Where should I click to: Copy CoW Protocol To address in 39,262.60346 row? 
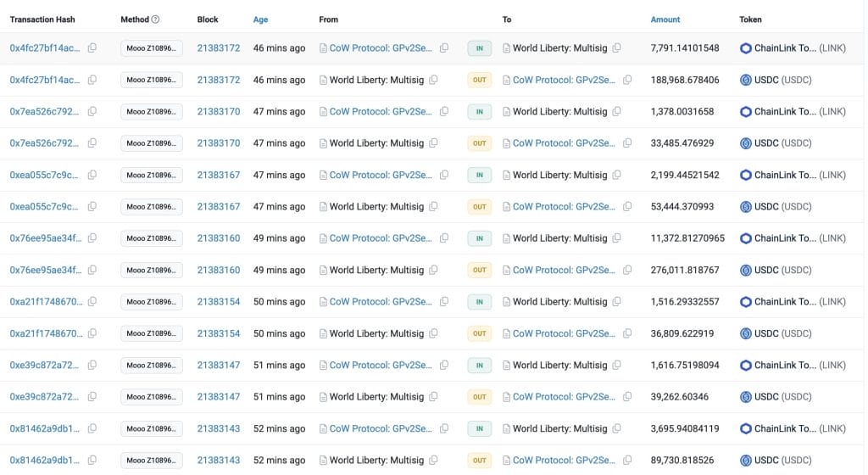click(x=627, y=397)
